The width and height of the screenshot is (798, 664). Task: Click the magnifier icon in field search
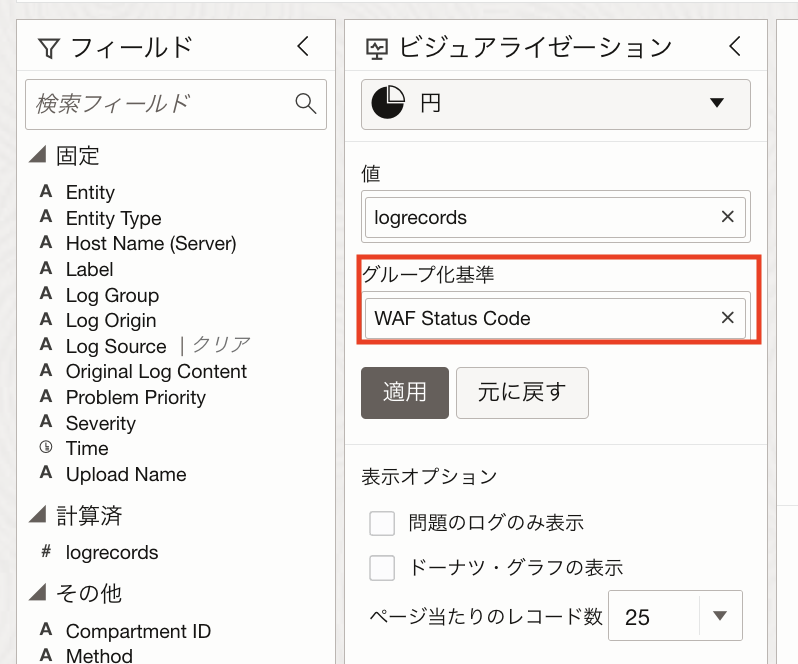pyautogui.click(x=306, y=103)
